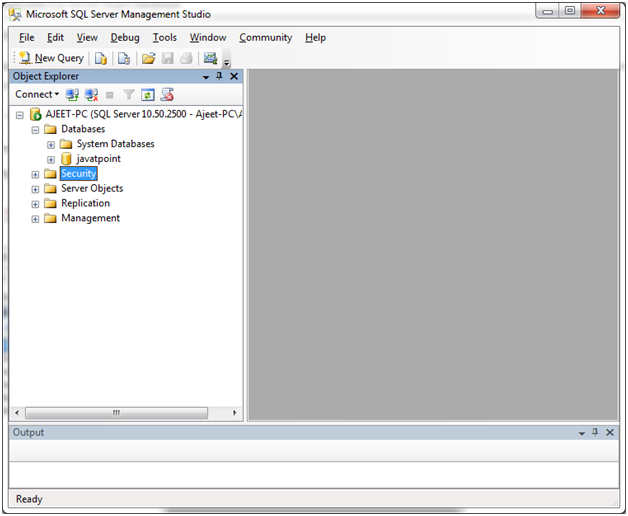Select the Security tree item
This screenshot has width=628, height=516.
tap(78, 173)
